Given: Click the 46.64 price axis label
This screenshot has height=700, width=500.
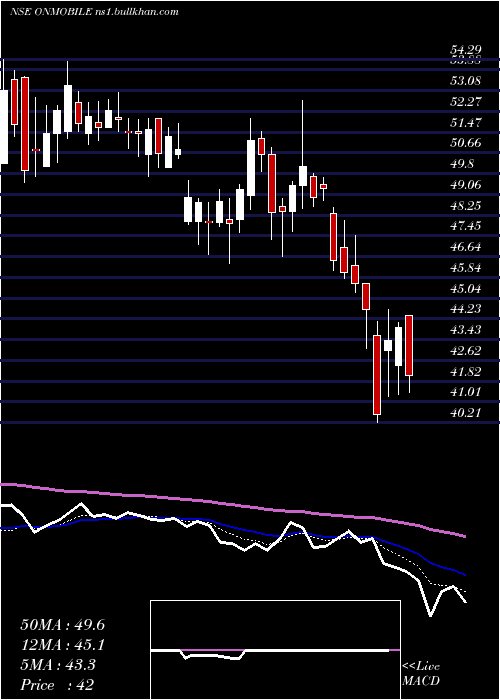Looking at the screenshot, I should 465,247.
